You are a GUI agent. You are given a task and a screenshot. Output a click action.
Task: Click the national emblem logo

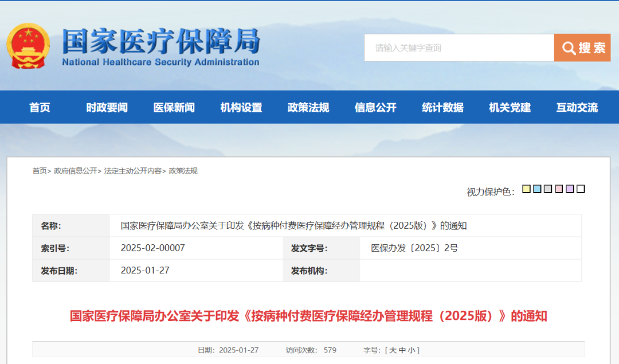tap(28, 46)
